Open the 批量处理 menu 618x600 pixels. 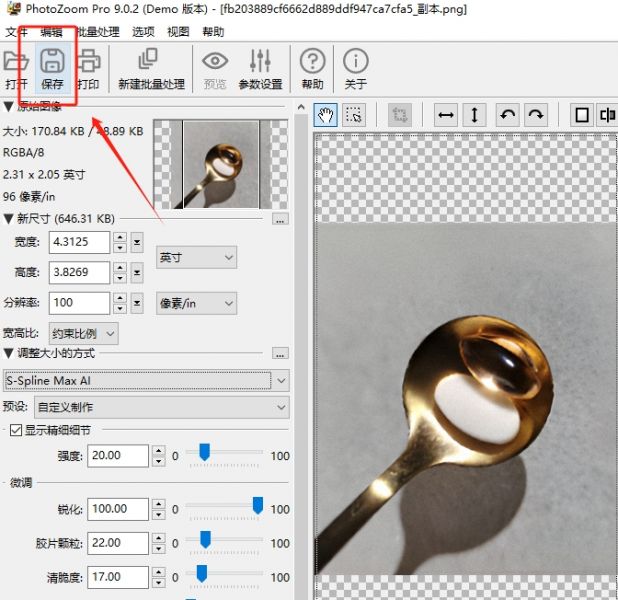[x=97, y=32]
